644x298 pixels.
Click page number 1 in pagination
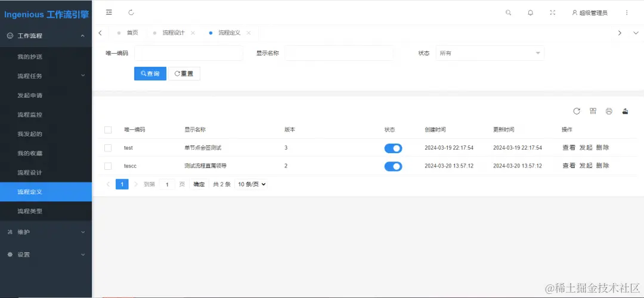pos(122,184)
